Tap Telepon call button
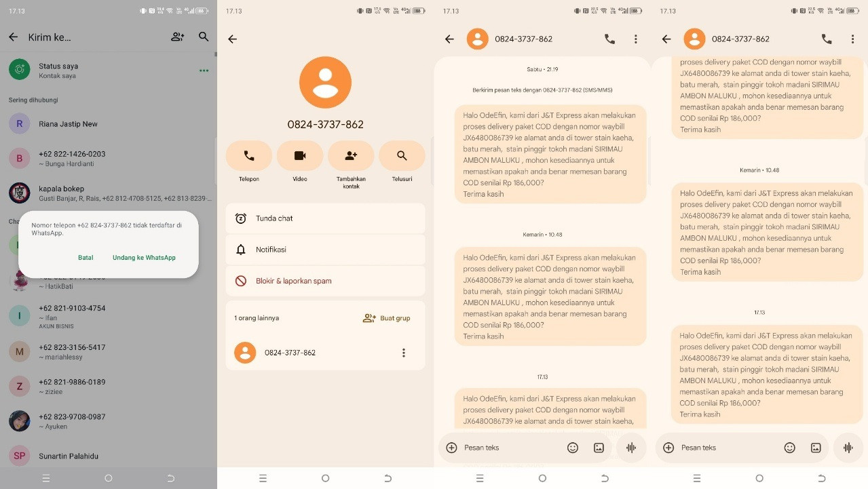This screenshot has height=489, width=868. (249, 156)
